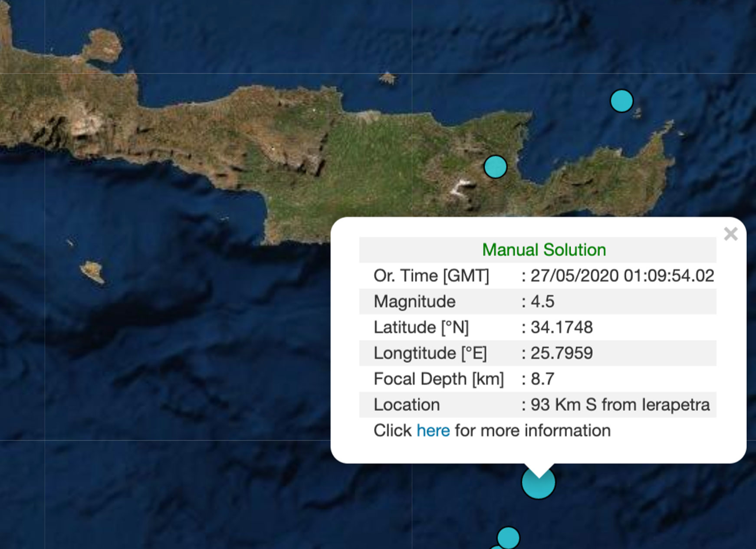The width and height of the screenshot is (756, 549).
Task: Close the earthquake info popup
Action: [730, 234]
